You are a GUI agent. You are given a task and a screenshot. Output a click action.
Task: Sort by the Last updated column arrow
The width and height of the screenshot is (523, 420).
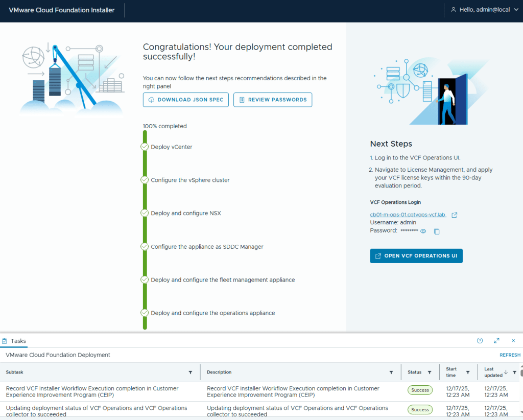[x=506, y=372]
